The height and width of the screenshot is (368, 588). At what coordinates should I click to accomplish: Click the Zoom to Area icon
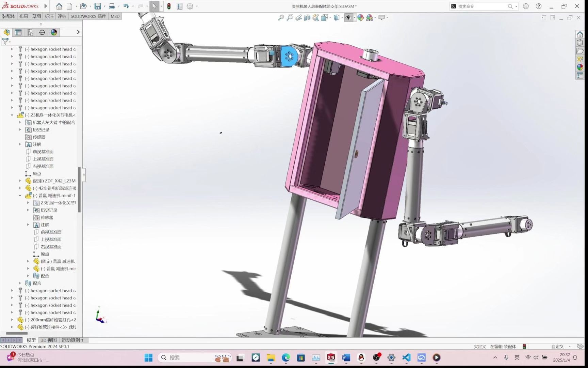click(x=290, y=18)
